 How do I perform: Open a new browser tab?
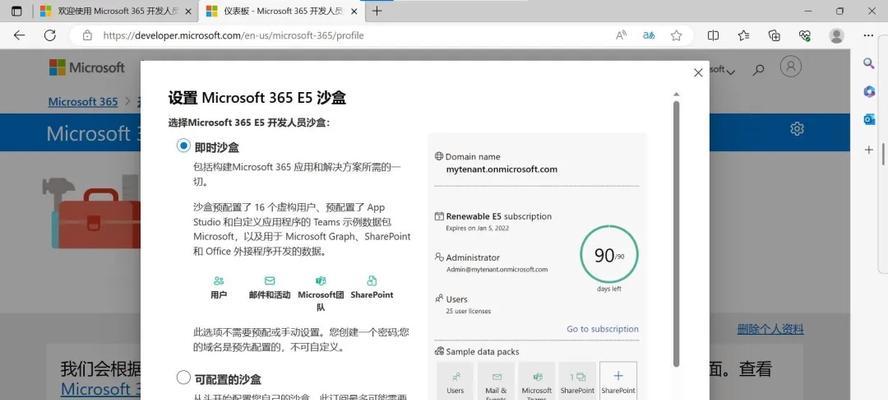(x=377, y=11)
